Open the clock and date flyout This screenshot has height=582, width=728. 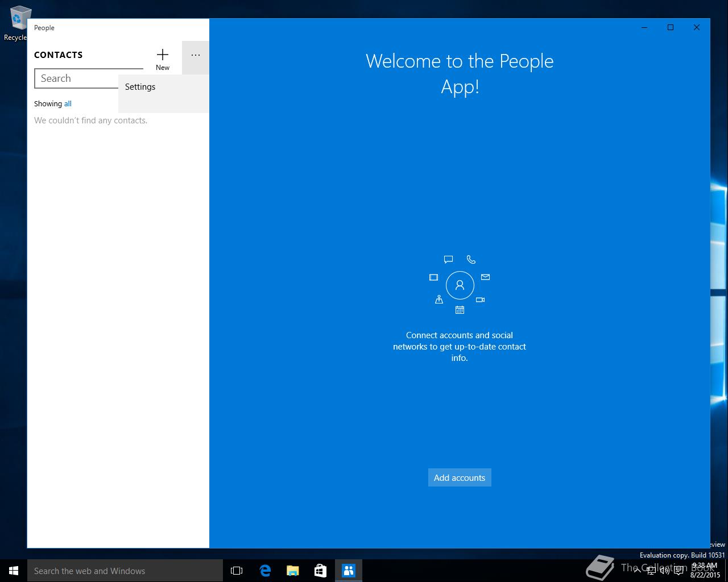(705, 571)
